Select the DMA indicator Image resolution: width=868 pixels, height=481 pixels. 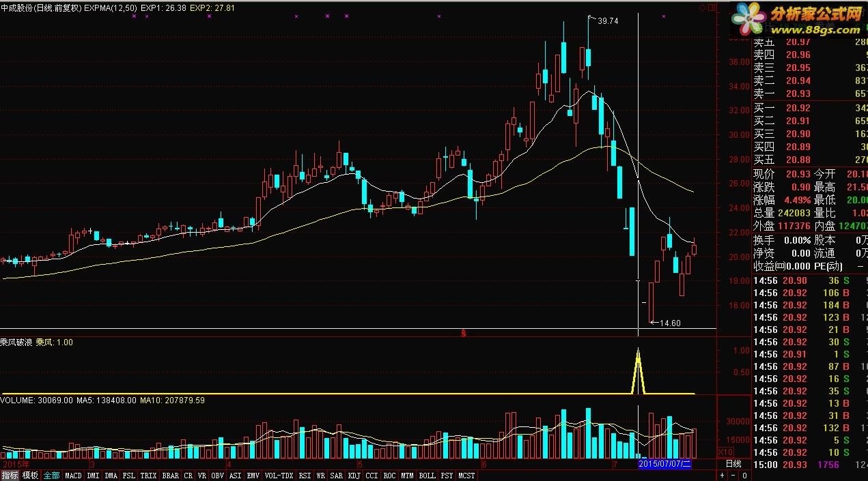(x=111, y=476)
